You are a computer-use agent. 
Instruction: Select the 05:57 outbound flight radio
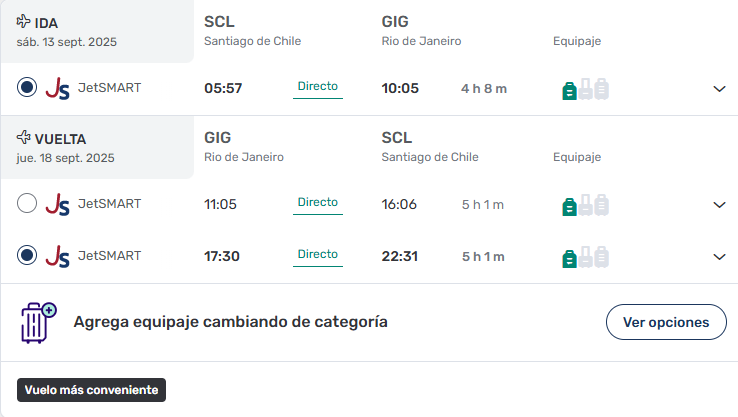click(x=27, y=87)
